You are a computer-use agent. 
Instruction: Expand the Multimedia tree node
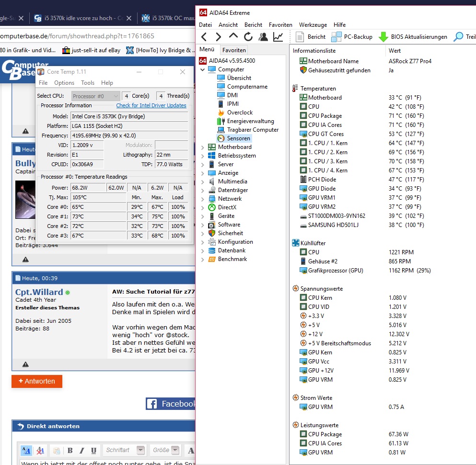[x=202, y=181]
